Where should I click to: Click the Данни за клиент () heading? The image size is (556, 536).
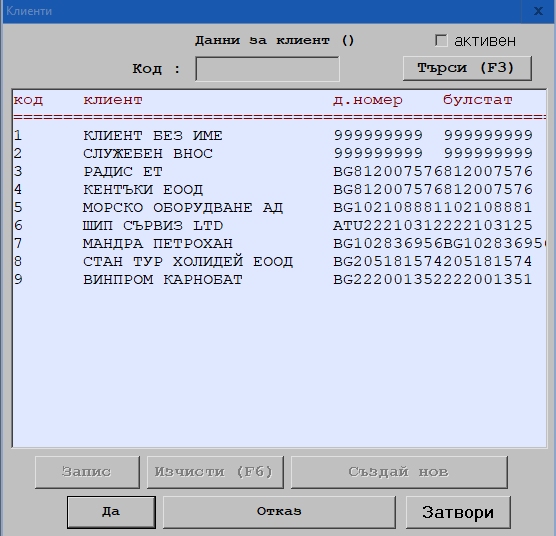274,40
